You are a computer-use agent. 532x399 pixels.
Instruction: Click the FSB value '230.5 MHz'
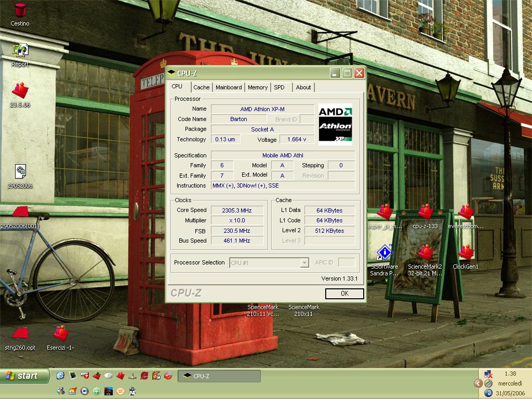point(237,231)
